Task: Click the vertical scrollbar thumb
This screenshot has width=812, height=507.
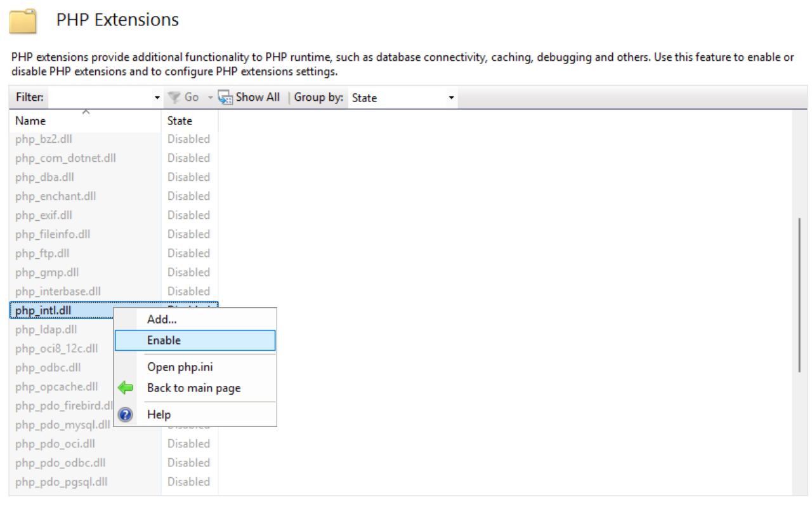Action: [799, 295]
